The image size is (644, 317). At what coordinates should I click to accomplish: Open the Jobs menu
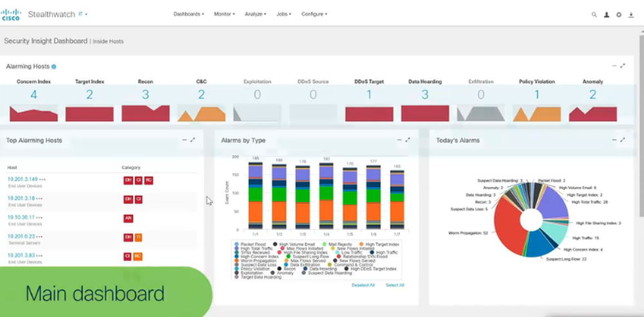coord(284,14)
